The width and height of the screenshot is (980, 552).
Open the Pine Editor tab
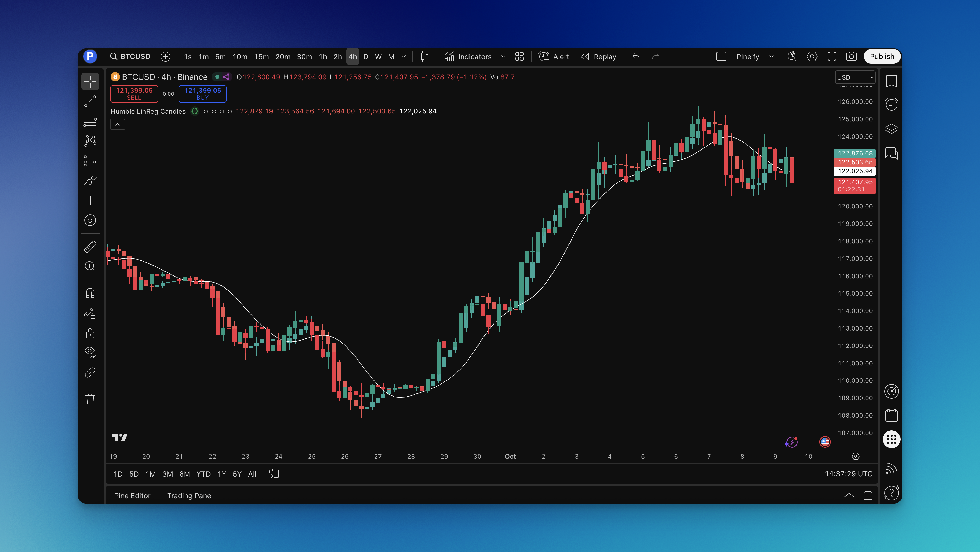coord(132,496)
